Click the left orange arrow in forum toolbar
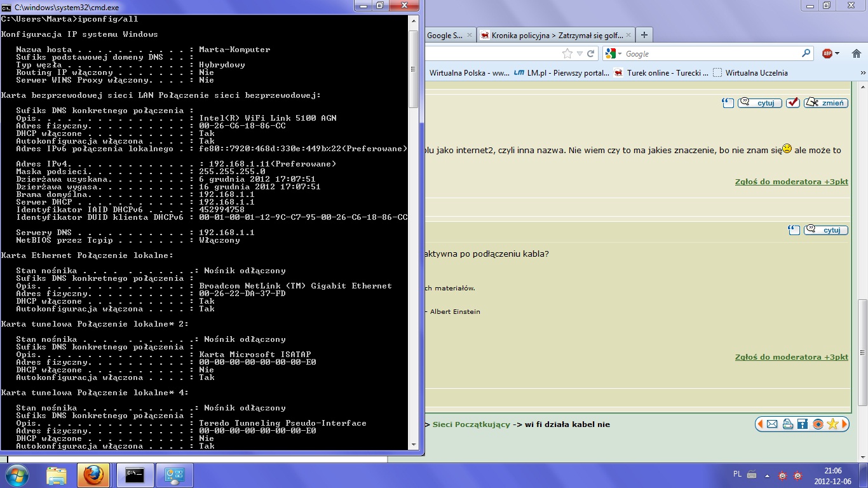 760,424
